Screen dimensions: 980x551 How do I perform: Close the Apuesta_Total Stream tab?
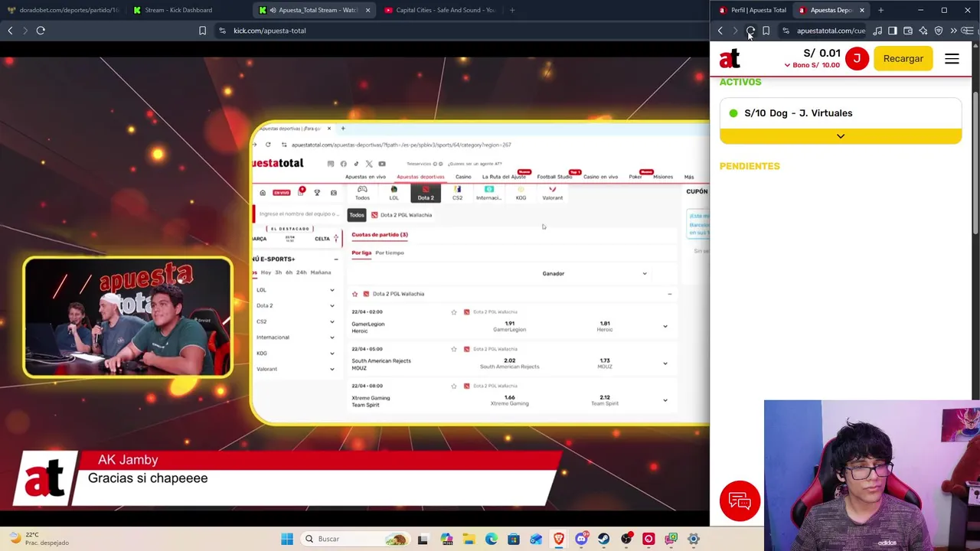tap(367, 10)
